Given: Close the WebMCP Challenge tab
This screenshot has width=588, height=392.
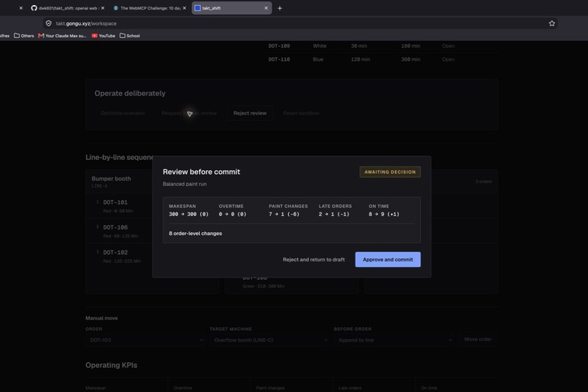Looking at the screenshot, I should pos(184,8).
